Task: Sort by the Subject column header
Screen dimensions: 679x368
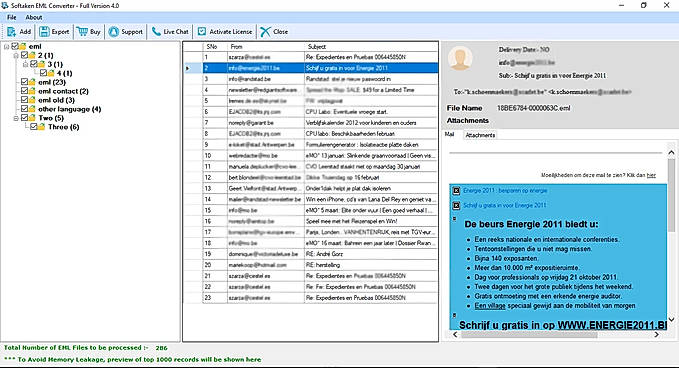Action: [371, 46]
